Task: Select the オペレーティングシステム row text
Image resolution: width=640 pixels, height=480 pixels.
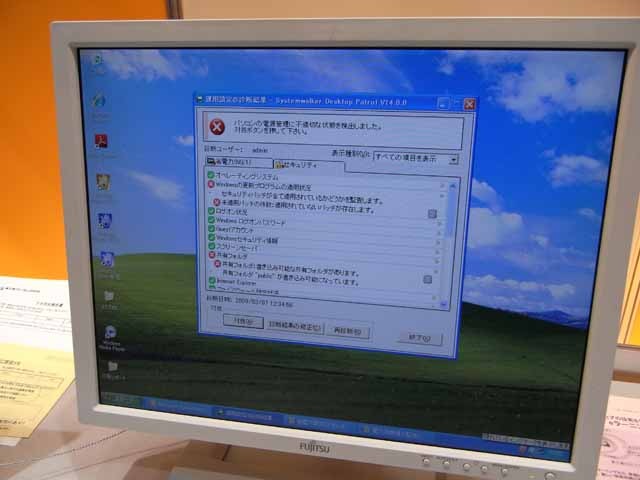Action: tap(247, 176)
